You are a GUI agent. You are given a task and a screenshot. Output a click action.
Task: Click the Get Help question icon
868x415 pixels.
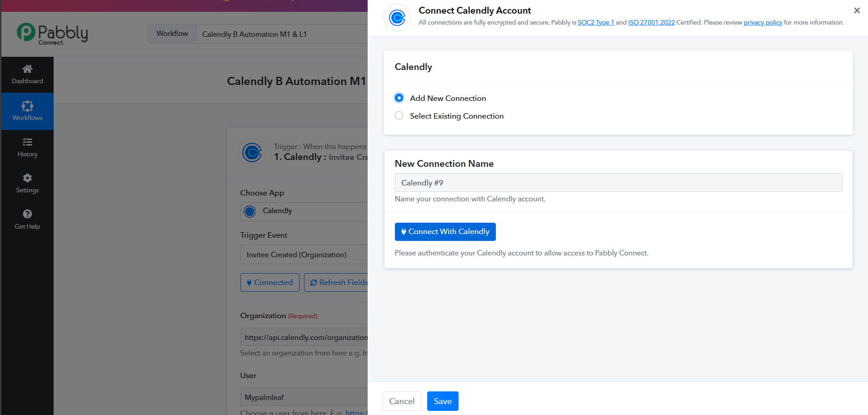pos(27,214)
